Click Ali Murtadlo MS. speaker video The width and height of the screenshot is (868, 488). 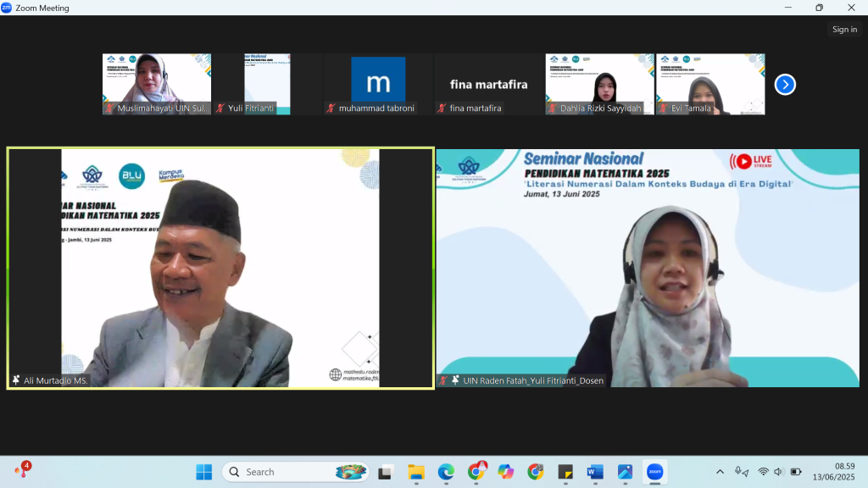point(220,268)
